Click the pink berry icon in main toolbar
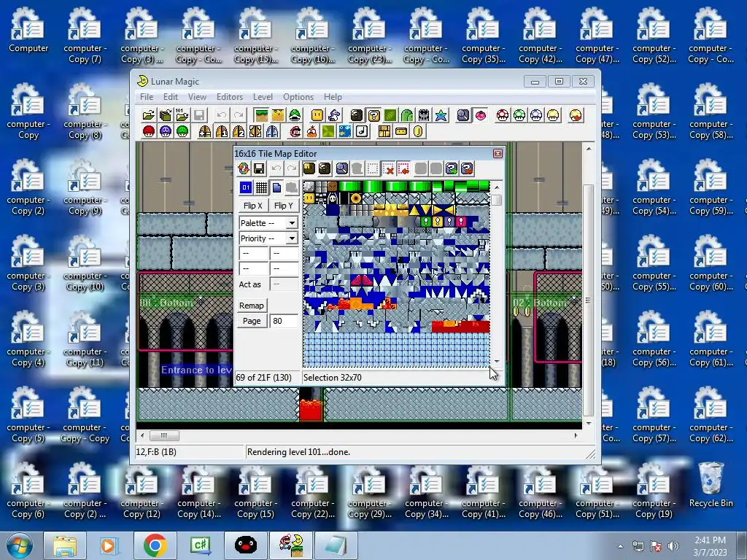747x560 pixels. (x=481, y=115)
